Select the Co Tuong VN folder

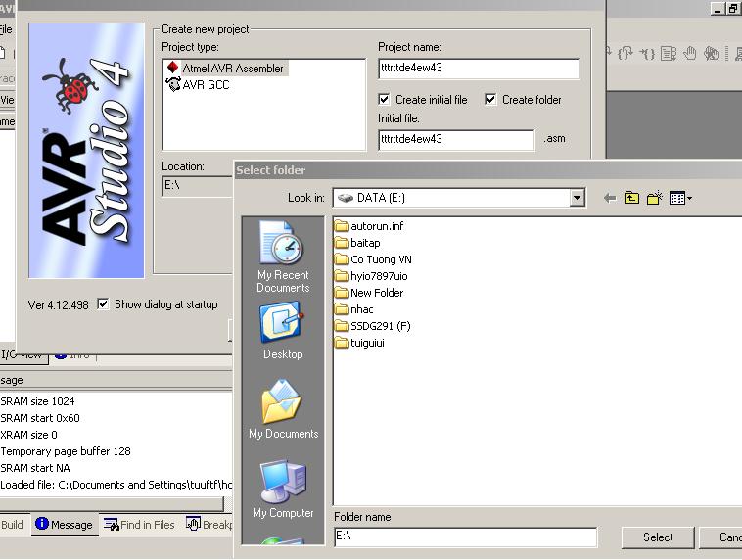pyautogui.click(x=373, y=259)
